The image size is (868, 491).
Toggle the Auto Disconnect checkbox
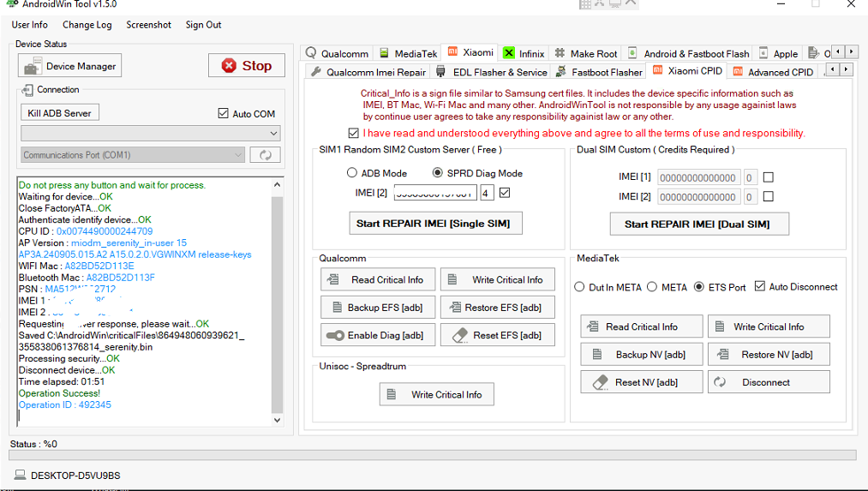760,286
